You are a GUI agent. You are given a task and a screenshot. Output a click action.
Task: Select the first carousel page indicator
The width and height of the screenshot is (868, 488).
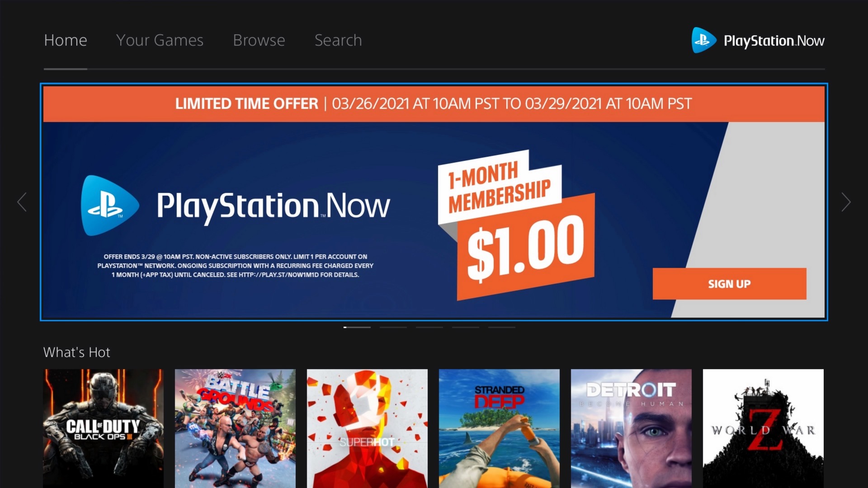tap(357, 327)
